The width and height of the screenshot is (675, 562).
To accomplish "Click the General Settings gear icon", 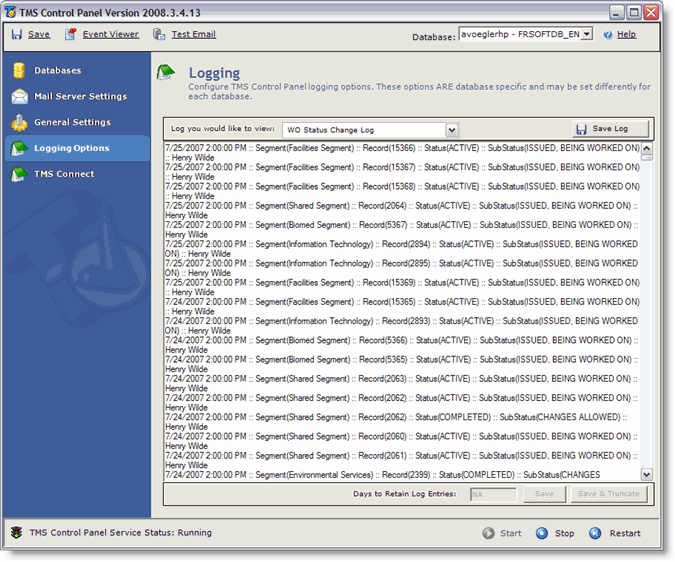I will 19,123.
